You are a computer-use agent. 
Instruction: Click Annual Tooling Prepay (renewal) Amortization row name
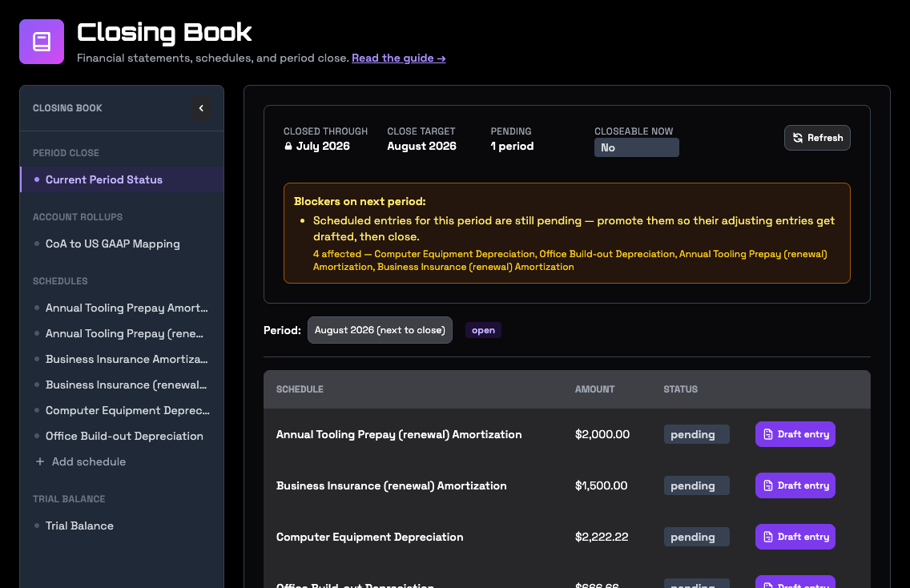[399, 434]
